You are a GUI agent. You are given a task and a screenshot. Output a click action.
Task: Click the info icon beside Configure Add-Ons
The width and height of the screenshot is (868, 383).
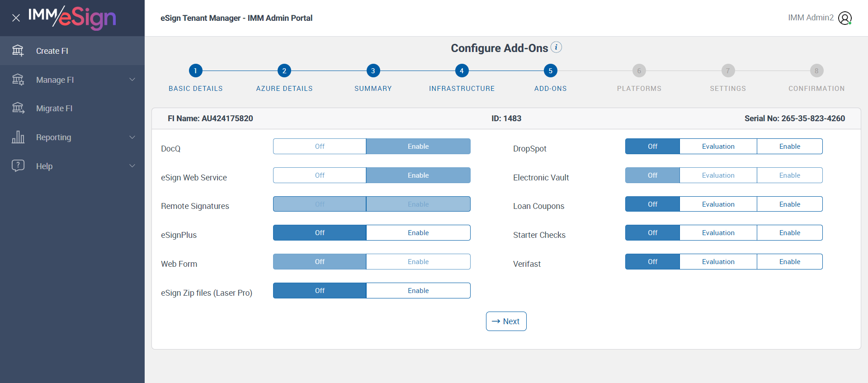556,47
